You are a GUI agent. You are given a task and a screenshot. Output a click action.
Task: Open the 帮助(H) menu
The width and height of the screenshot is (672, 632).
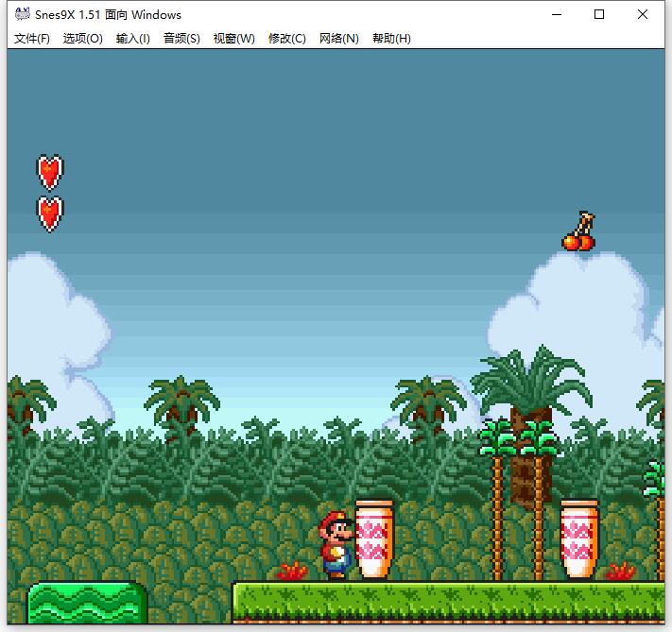click(391, 39)
